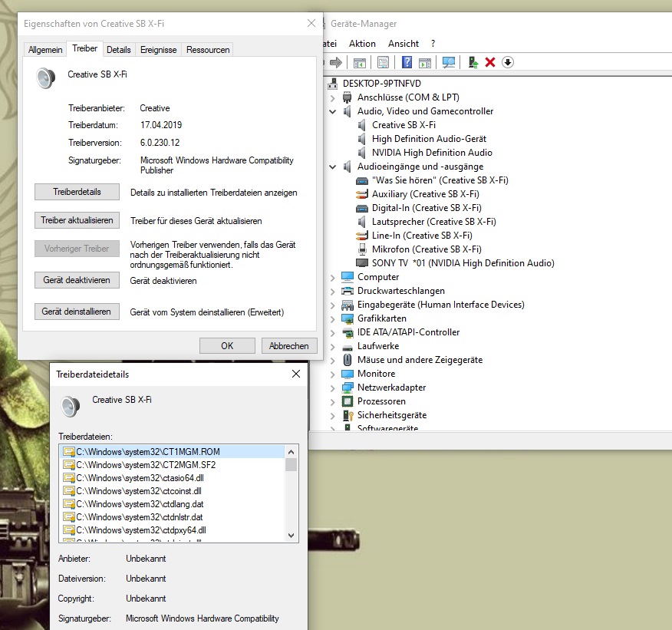Click Grafikkarten category icon

click(348, 318)
